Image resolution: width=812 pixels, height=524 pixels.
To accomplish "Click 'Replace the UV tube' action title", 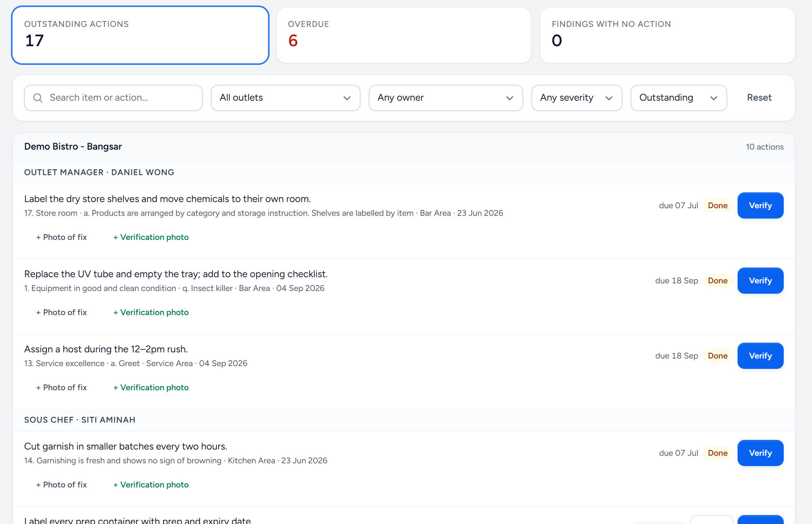I will tap(176, 274).
